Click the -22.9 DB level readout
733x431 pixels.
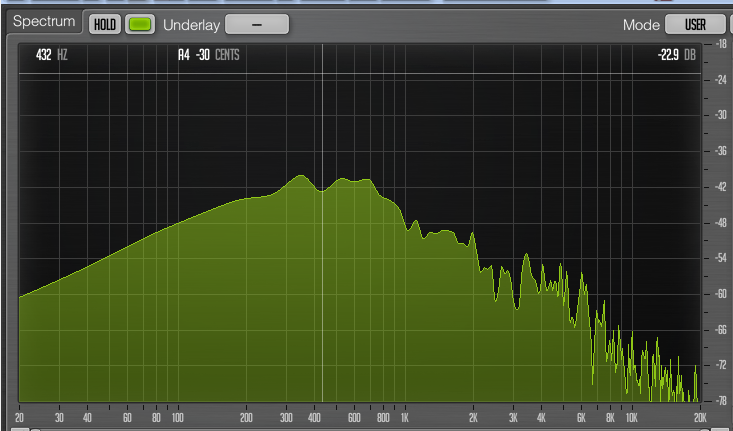(x=676, y=55)
